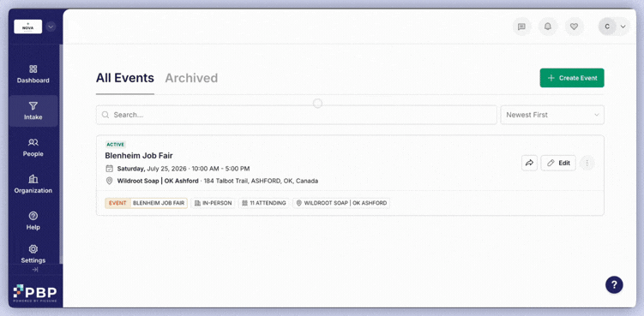
Task: Open the favorites heart icon
Action: pos(575,27)
